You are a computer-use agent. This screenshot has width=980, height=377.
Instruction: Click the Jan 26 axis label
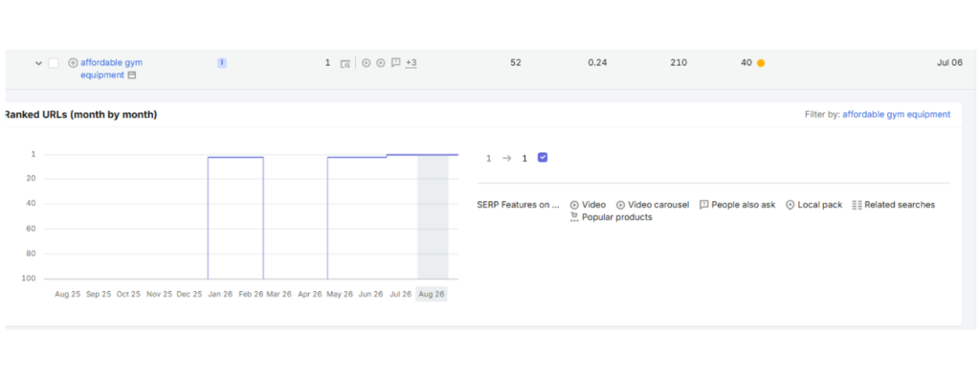(220, 294)
